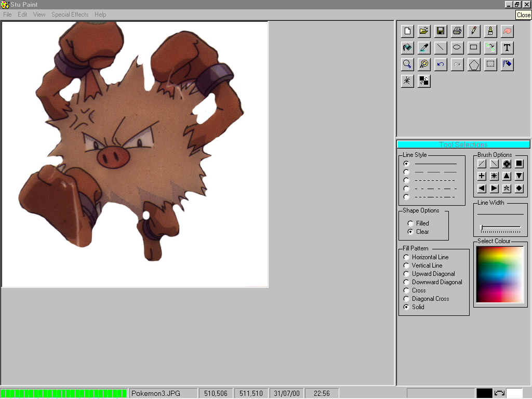
Task: Swap foreground and background colours button
Action: (x=499, y=393)
